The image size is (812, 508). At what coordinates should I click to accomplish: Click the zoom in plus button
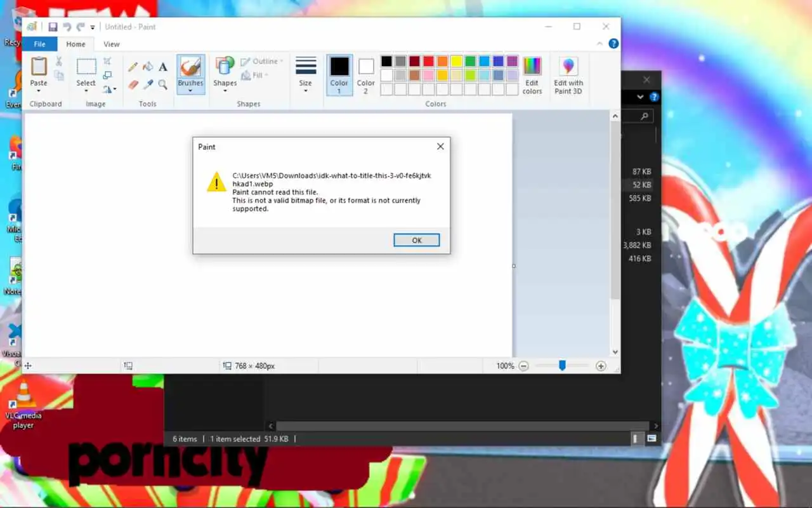(x=601, y=366)
